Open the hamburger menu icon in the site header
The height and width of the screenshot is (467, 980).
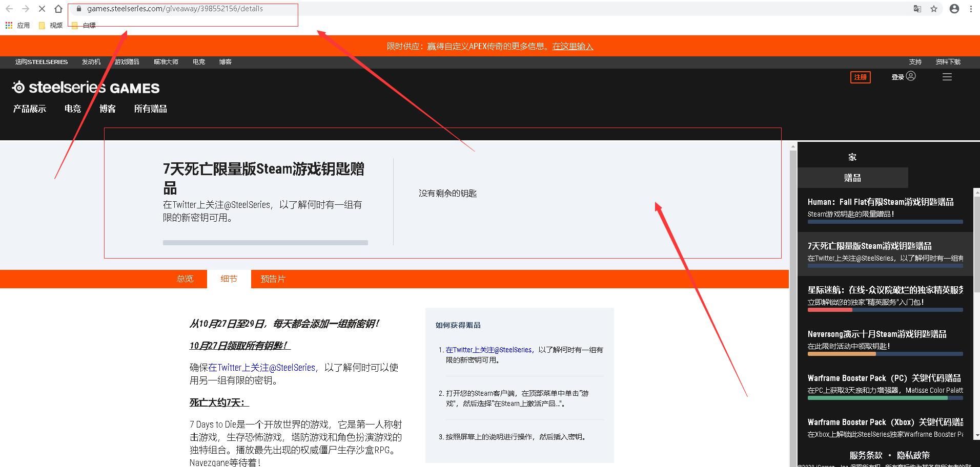point(947,77)
